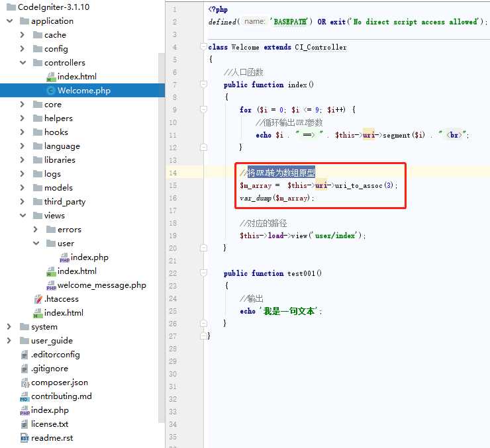Expand the helpers folder arrow
490x448 pixels.
[x=23, y=118]
